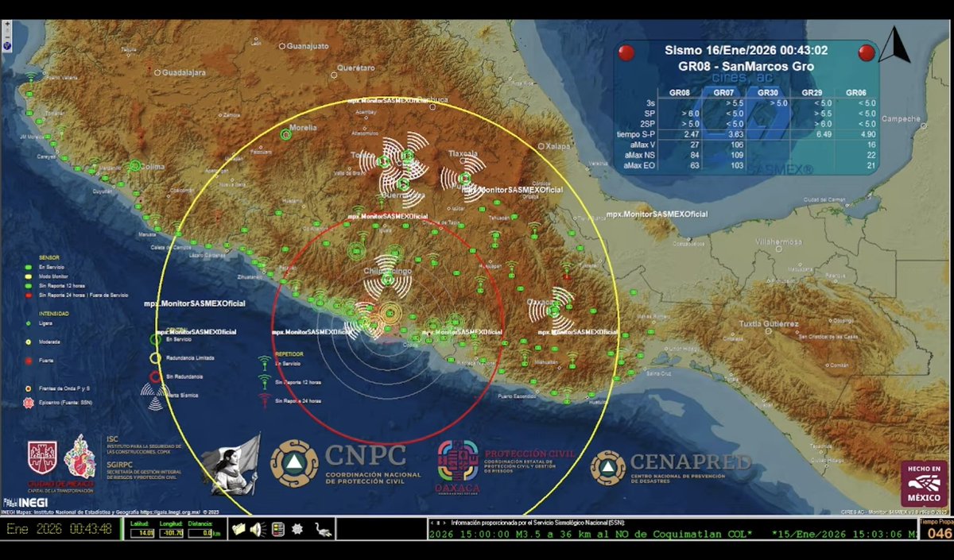This screenshot has width=954, height=560.
Task: Select the globe icon in the map navigation bar
Action: pos(7,46)
